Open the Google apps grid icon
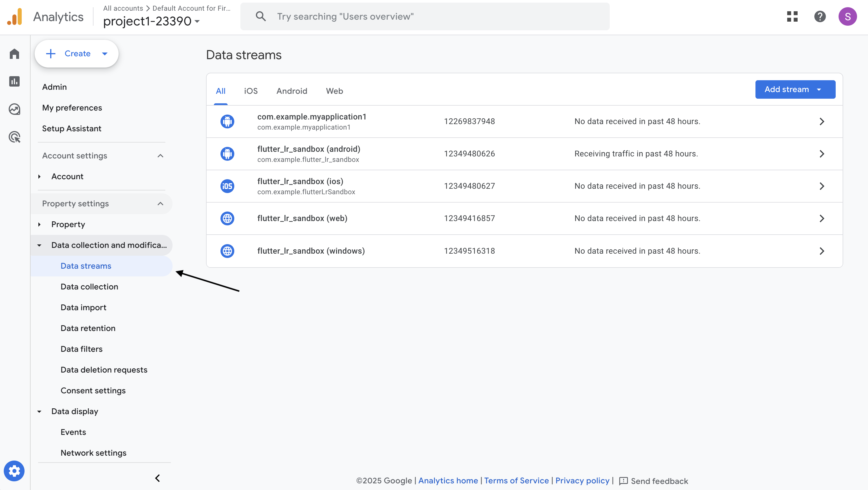Image resolution: width=868 pixels, height=490 pixels. coord(792,16)
